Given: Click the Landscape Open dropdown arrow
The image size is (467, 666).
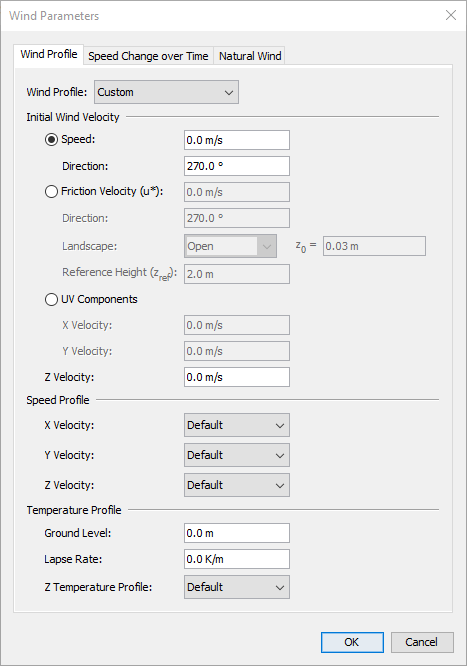Looking at the screenshot, I should pos(267,246).
